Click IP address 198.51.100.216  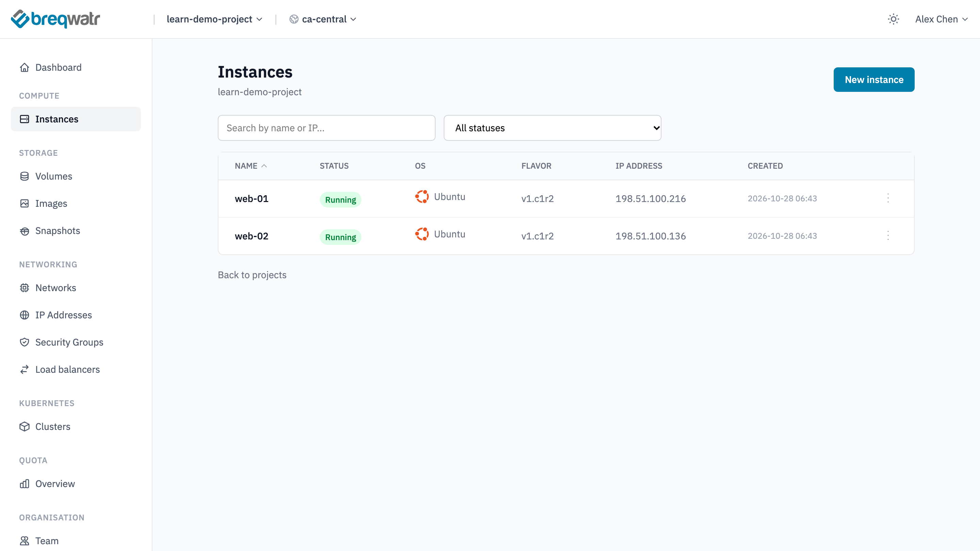pyautogui.click(x=651, y=199)
